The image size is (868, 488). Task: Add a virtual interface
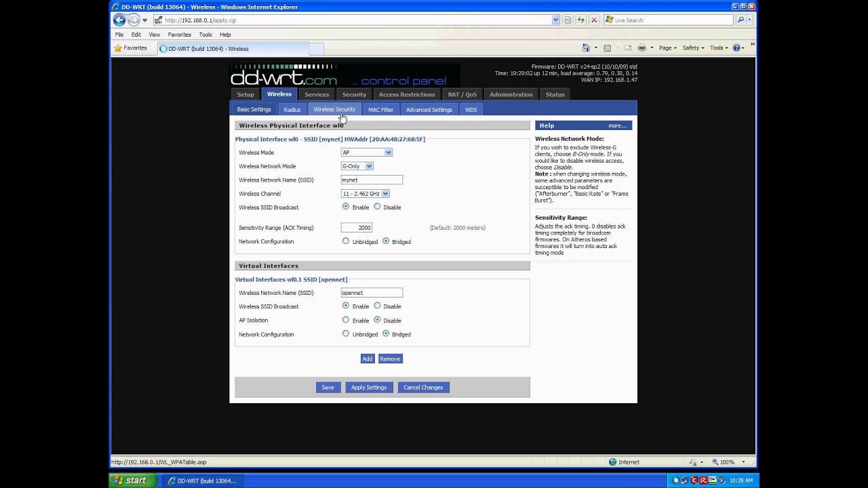pyautogui.click(x=367, y=359)
